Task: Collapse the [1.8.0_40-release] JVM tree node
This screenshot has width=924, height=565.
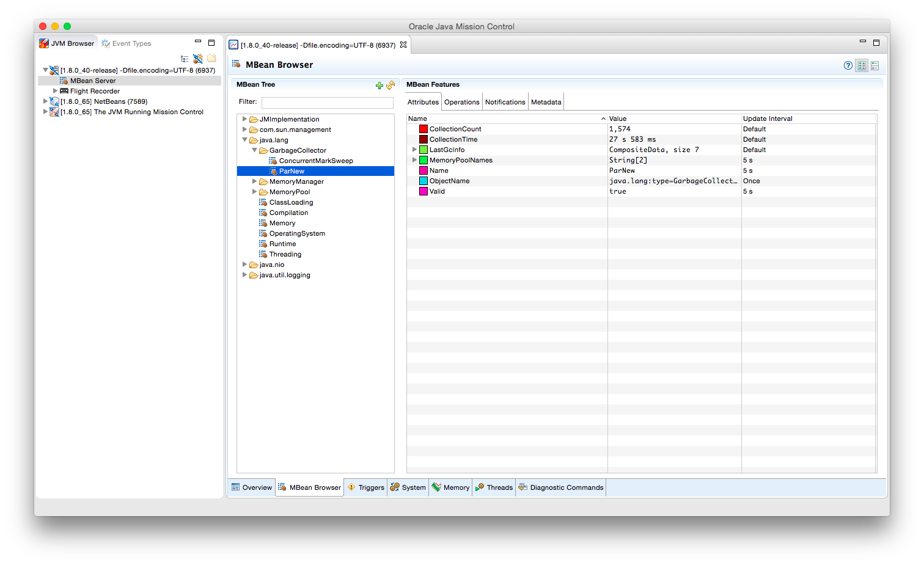Action: [x=45, y=70]
